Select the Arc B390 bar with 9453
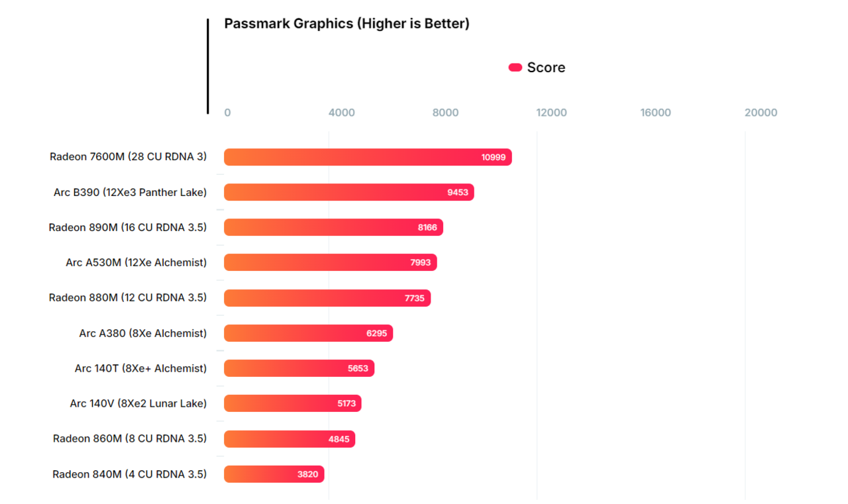The height and width of the screenshot is (504, 848). pos(349,192)
